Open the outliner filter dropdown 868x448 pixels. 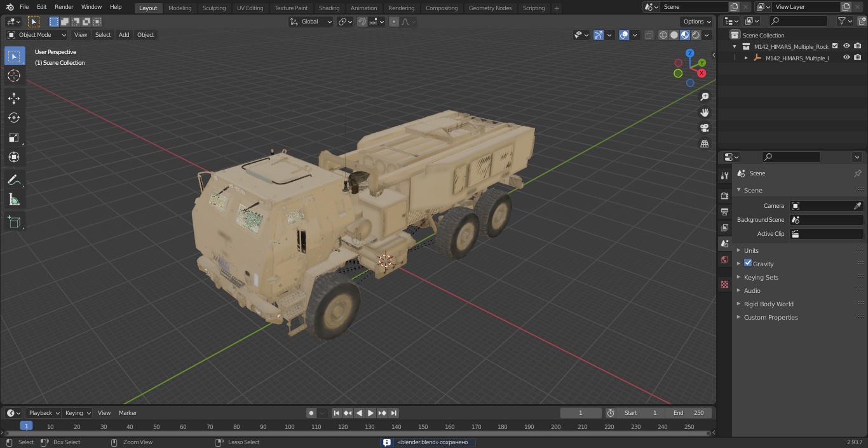[x=844, y=21]
